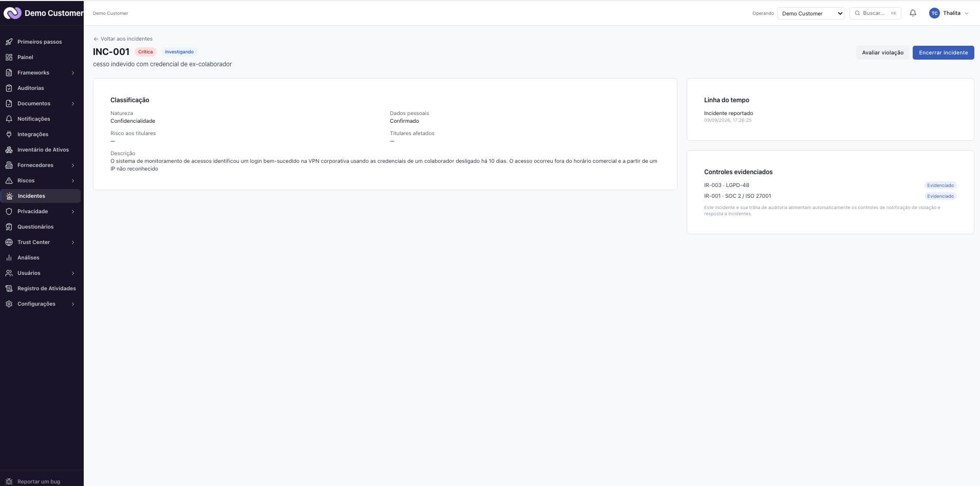Click the bug icon for Reportar um bug
This screenshot has height=486, width=980.
[x=9, y=481]
